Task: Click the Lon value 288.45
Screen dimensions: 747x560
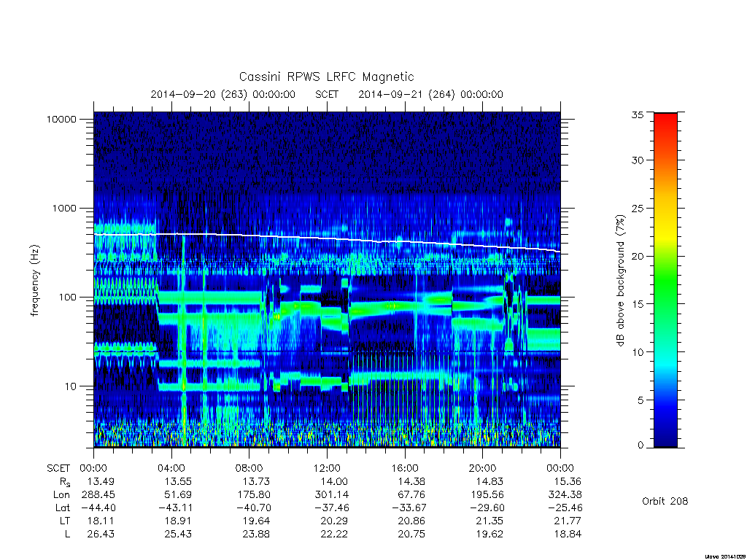Action: (98, 495)
